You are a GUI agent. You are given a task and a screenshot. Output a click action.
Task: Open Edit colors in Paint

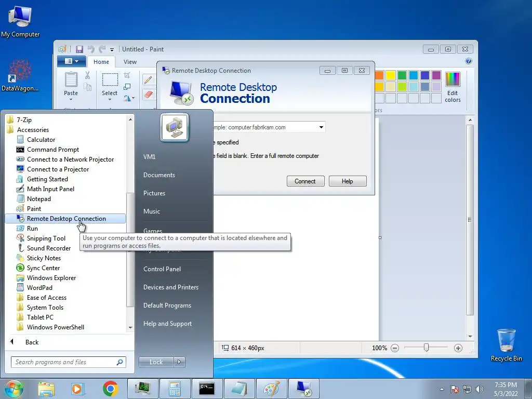[453, 87]
